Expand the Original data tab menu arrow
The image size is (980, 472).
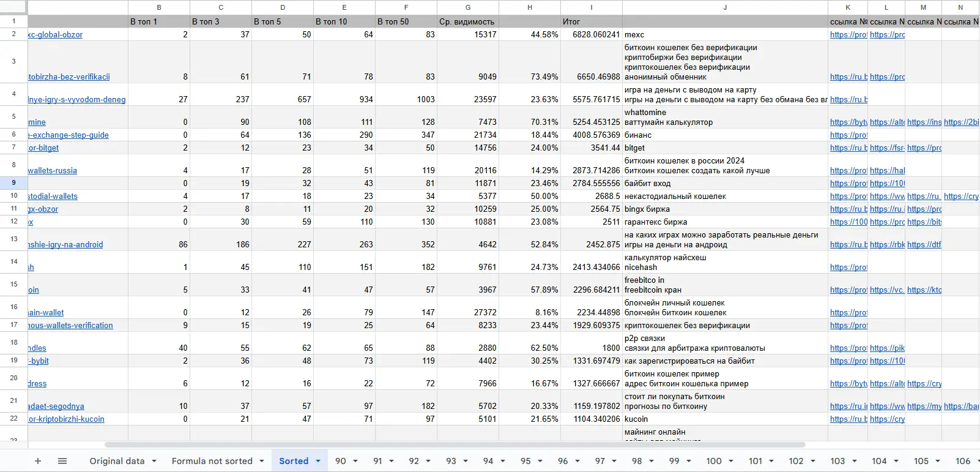click(x=154, y=461)
